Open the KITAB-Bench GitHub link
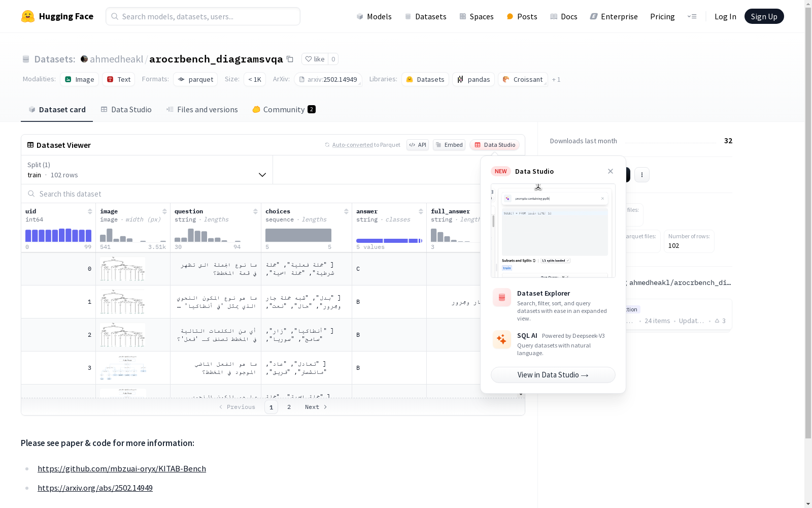This screenshot has width=812, height=508. pyautogui.click(x=122, y=468)
